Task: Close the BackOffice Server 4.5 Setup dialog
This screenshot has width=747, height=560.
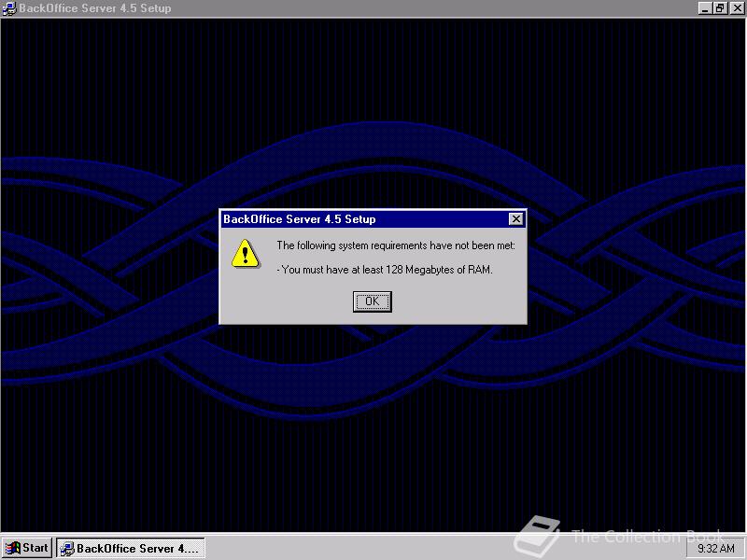Action: point(516,219)
